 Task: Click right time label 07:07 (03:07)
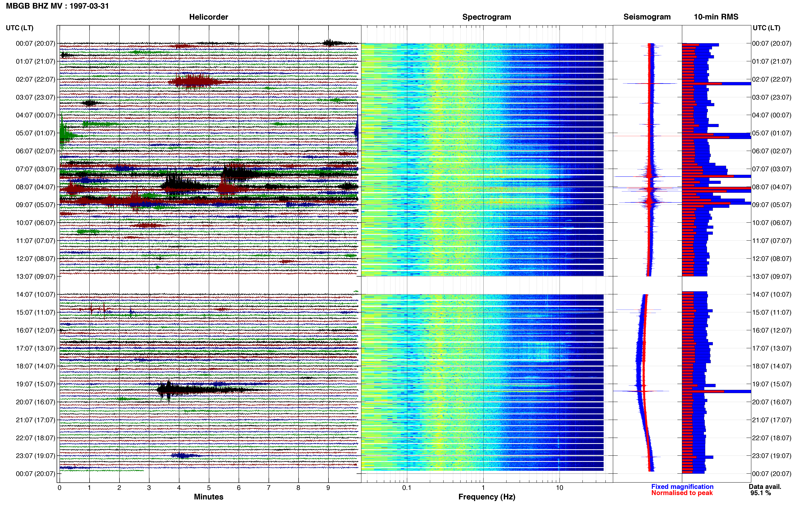772,169
